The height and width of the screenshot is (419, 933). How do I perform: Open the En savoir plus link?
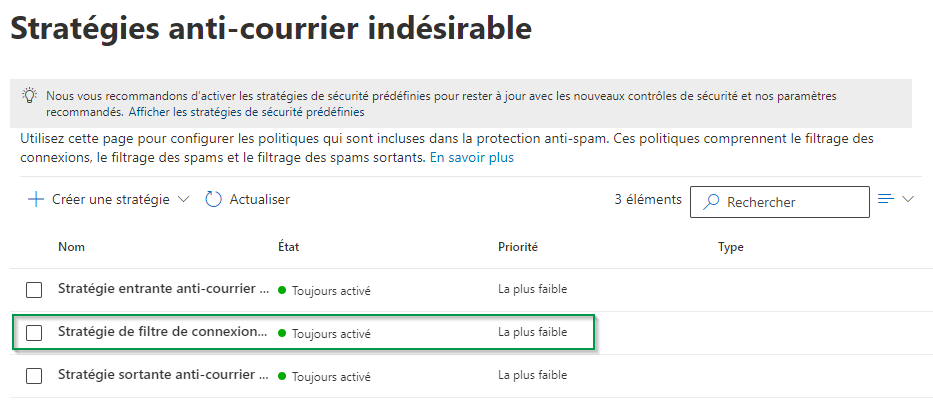click(x=472, y=157)
